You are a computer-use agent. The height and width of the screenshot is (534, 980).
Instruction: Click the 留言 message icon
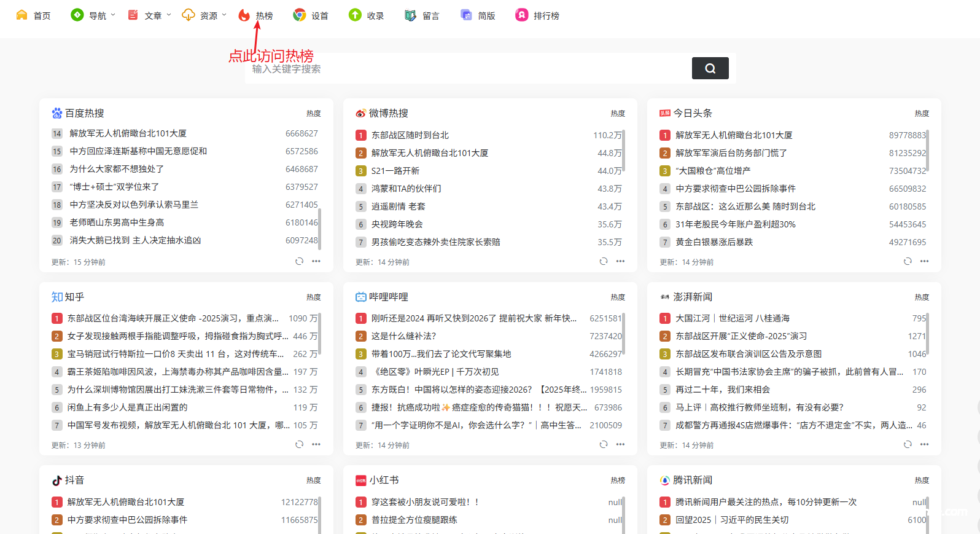(x=410, y=15)
